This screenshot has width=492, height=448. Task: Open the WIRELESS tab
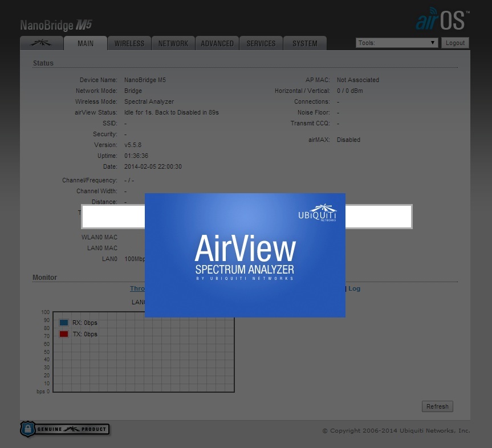point(129,43)
